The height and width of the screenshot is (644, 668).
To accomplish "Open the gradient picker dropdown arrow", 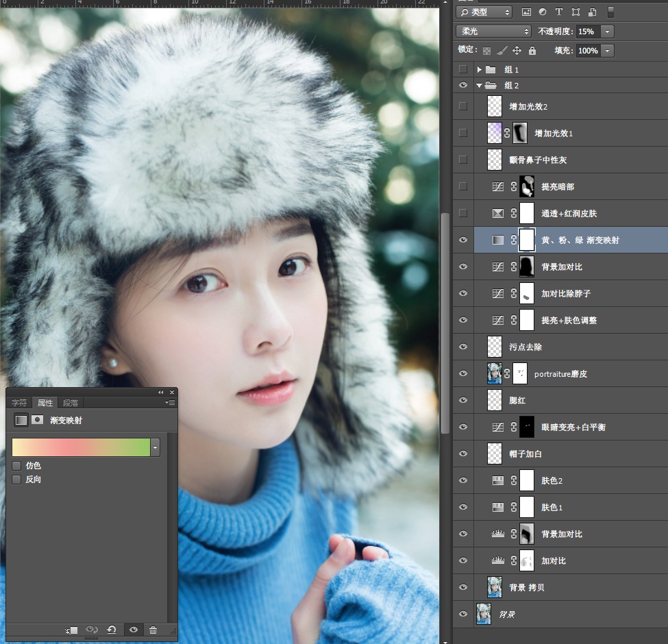I will (x=155, y=447).
